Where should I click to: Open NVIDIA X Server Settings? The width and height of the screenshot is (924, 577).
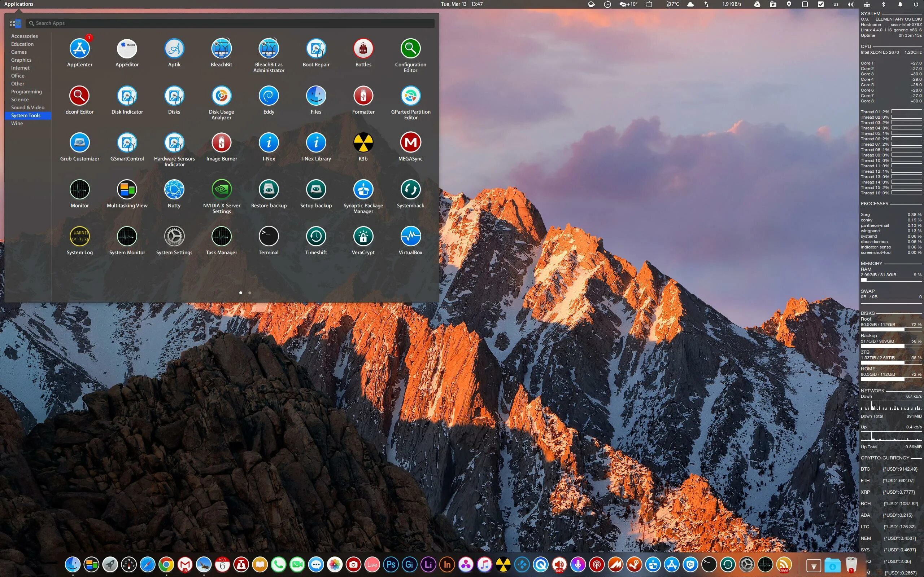[222, 190]
